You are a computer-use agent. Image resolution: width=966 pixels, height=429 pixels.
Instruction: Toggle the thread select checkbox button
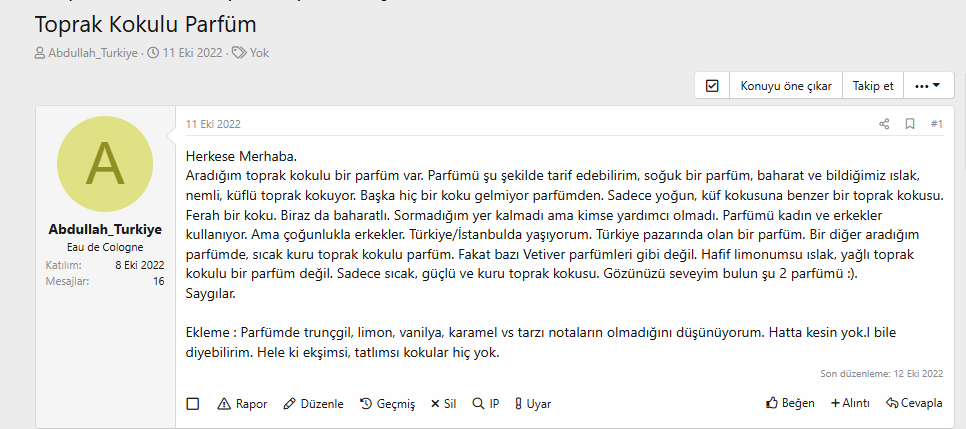(712, 86)
